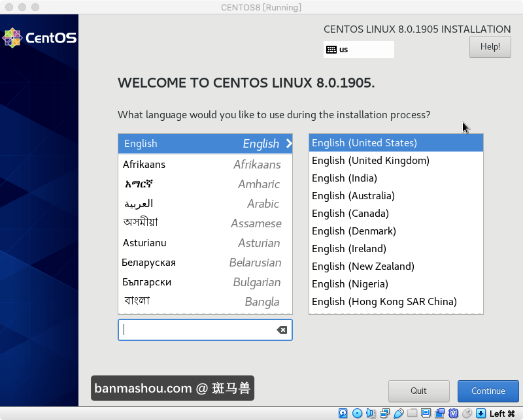Open the audio settings status icon
The width and height of the screenshot is (523, 420).
(x=371, y=413)
